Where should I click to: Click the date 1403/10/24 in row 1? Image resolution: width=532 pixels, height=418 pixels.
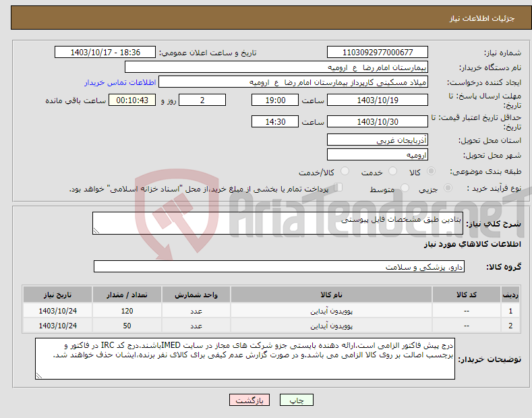coord(58,310)
